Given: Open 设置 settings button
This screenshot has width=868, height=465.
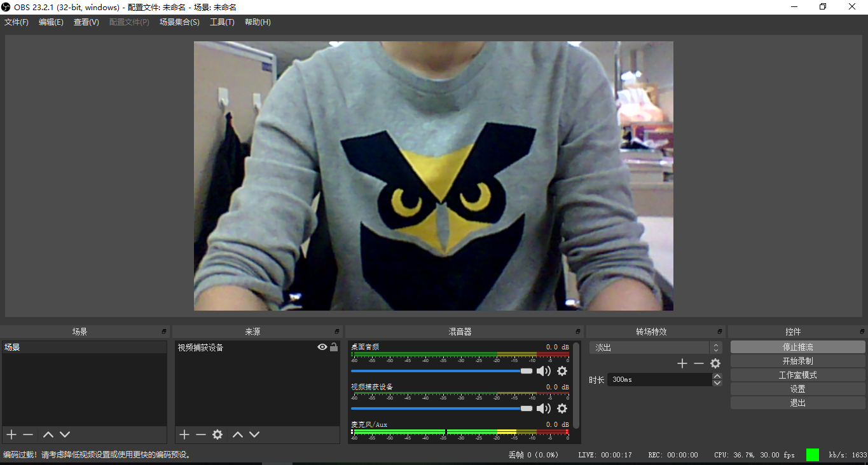Looking at the screenshot, I should point(798,389).
